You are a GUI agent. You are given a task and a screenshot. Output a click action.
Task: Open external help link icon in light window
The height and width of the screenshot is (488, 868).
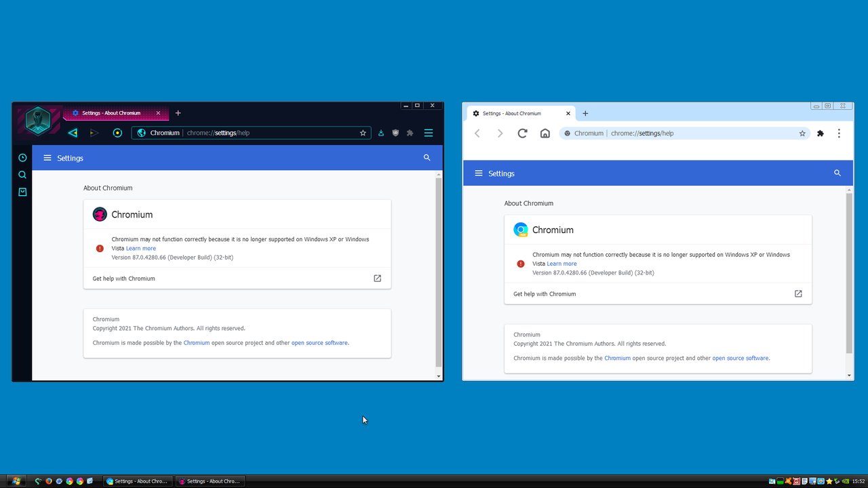click(x=798, y=293)
